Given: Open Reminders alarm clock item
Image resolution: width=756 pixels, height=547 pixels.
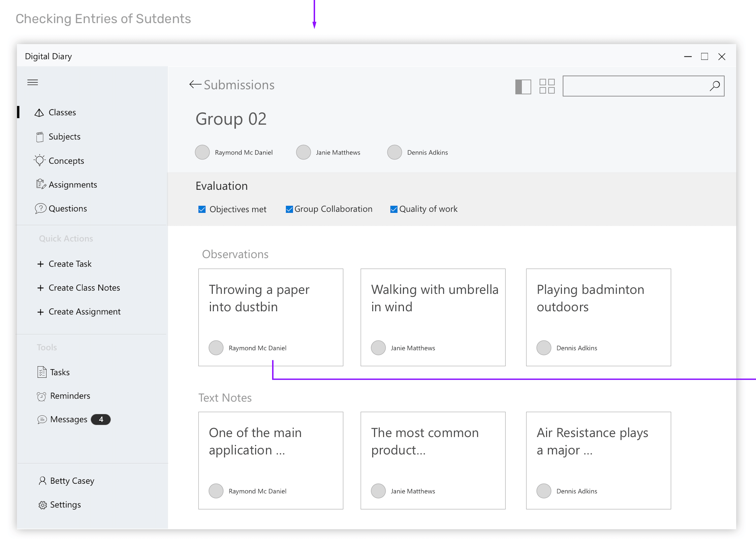Looking at the screenshot, I should [x=70, y=396].
